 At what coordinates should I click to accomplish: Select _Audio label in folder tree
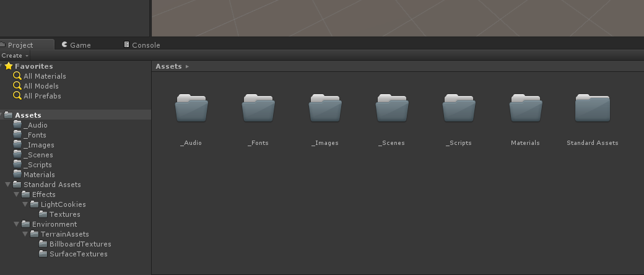click(35, 125)
